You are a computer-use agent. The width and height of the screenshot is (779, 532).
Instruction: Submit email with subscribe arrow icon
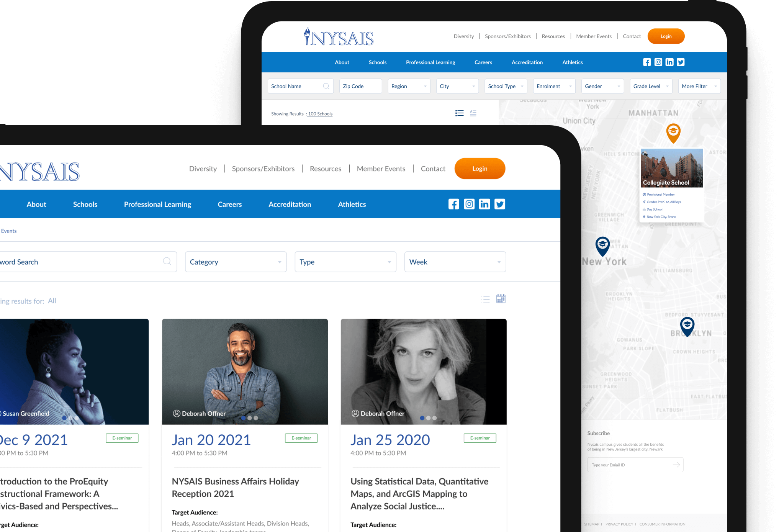pos(676,465)
